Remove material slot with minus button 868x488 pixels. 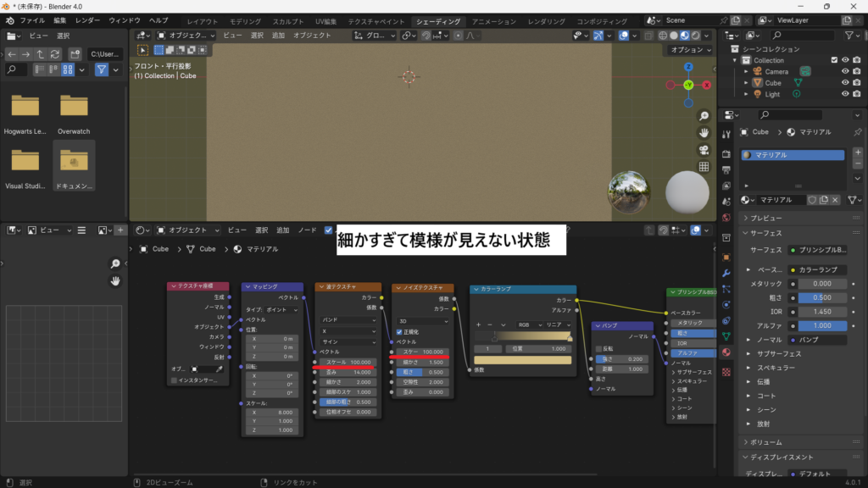pos(858,164)
